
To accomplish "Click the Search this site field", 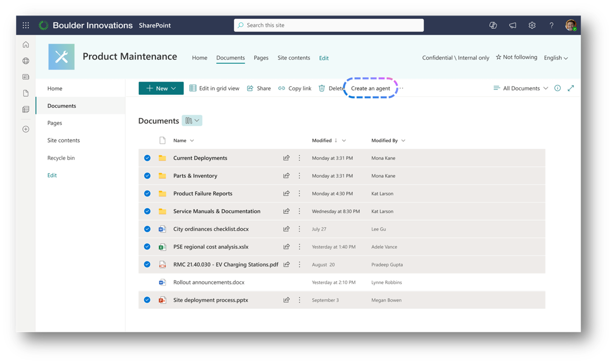I will click(329, 25).
